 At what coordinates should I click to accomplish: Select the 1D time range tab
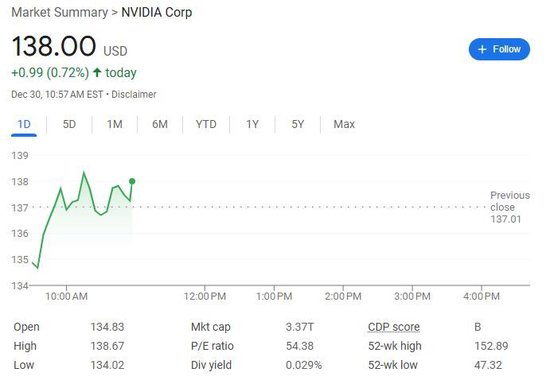pos(24,125)
